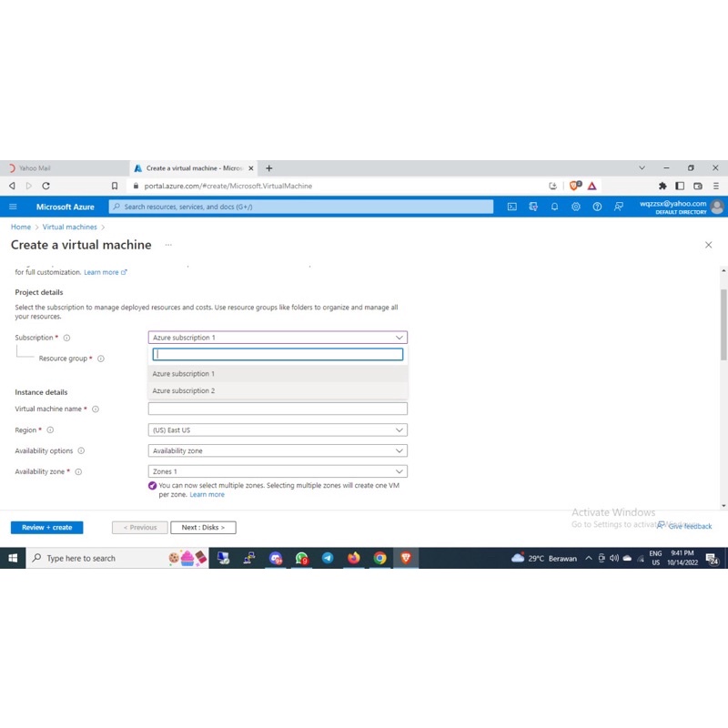Open Learn more link for full customization
Viewport: 728px width, 728px height.
click(x=106, y=272)
